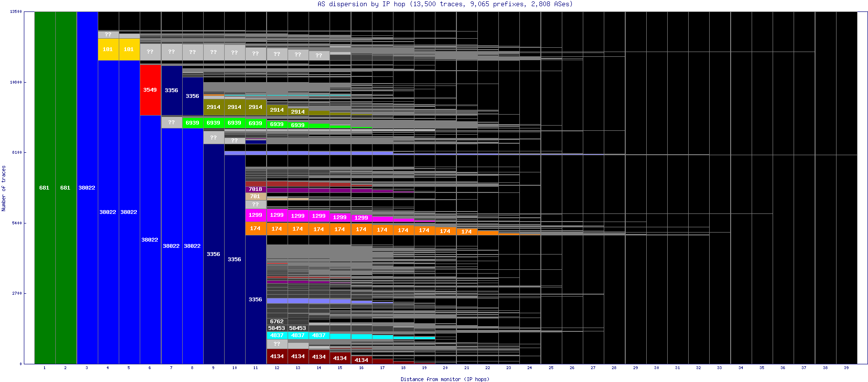868x382 pixels.
Task: Click the 10800 y-axis tick label
Action: [16, 82]
